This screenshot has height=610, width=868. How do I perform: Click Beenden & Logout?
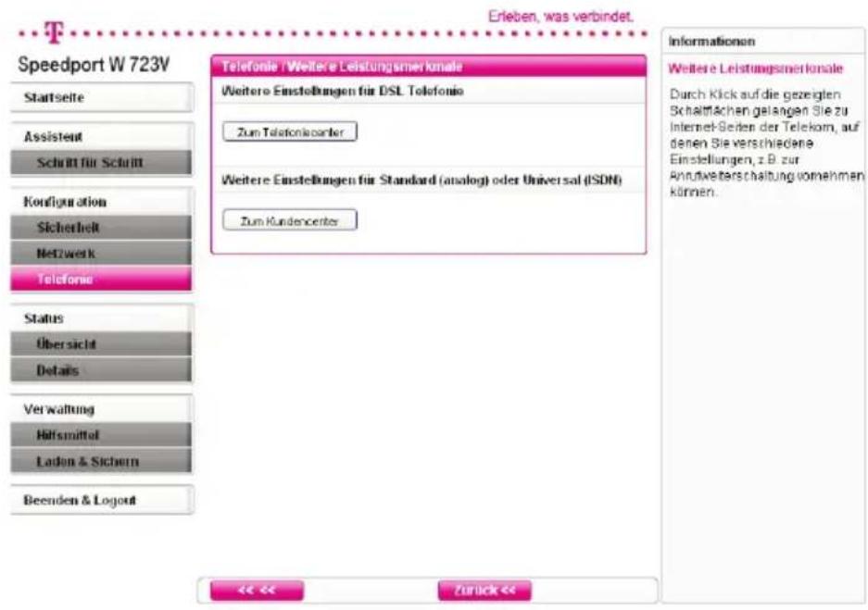tap(102, 500)
